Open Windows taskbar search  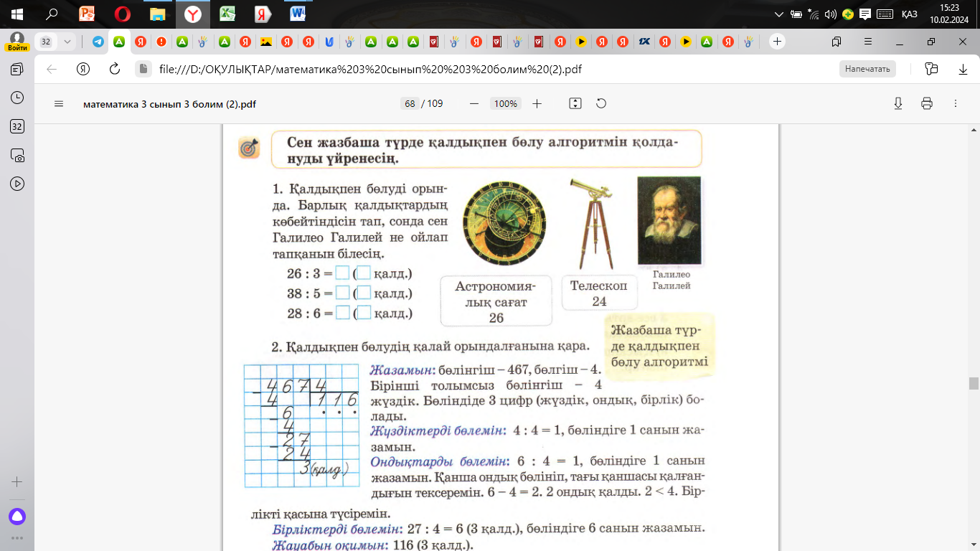52,14
